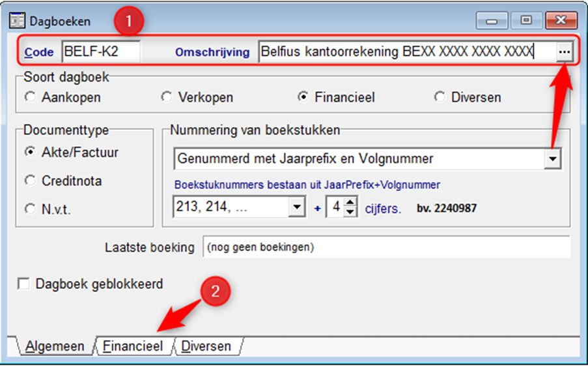Click the Dagboeken window title icon
588x367 pixels.
(17, 21)
